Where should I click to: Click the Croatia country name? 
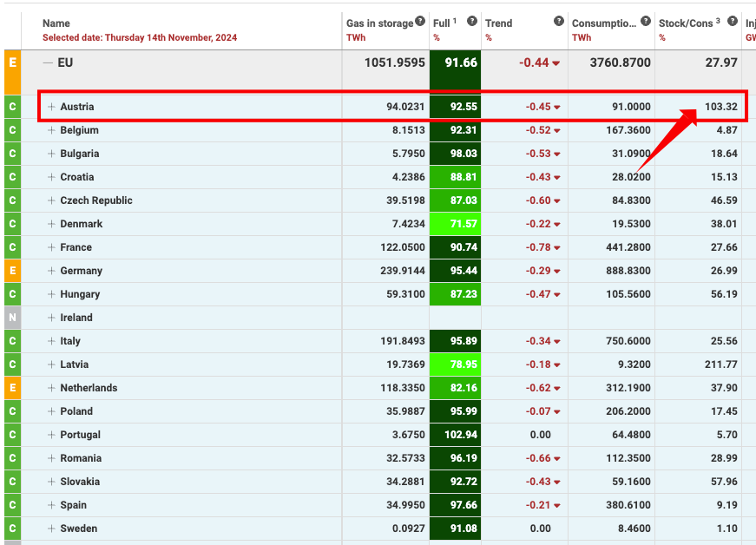[77, 177]
